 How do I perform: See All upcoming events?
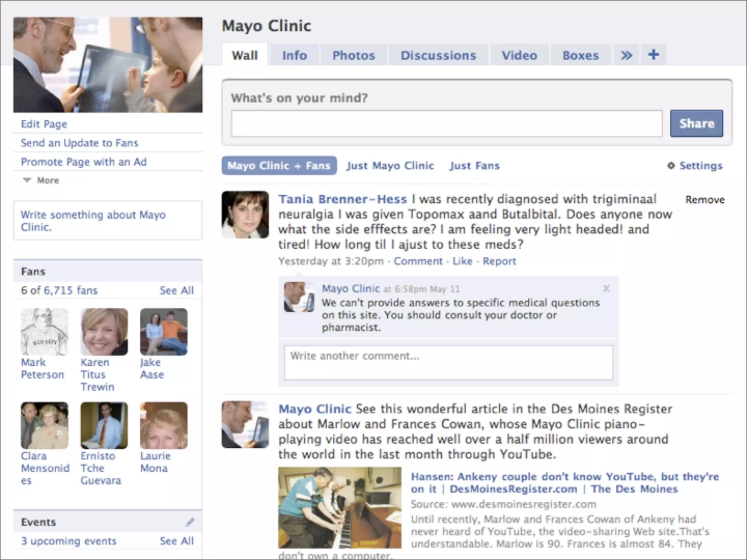point(177,541)
